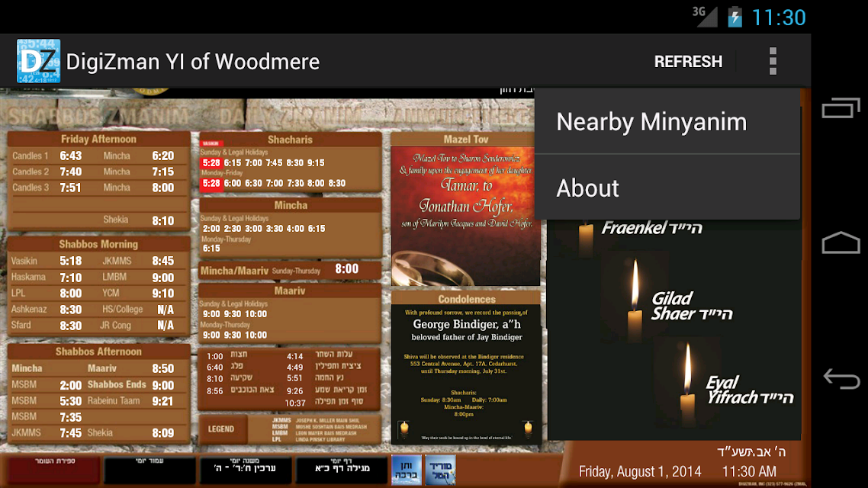Screen dimensions: 868x488
Task: Tap the Shacharis section header
Action: click(x=290, y=140)
